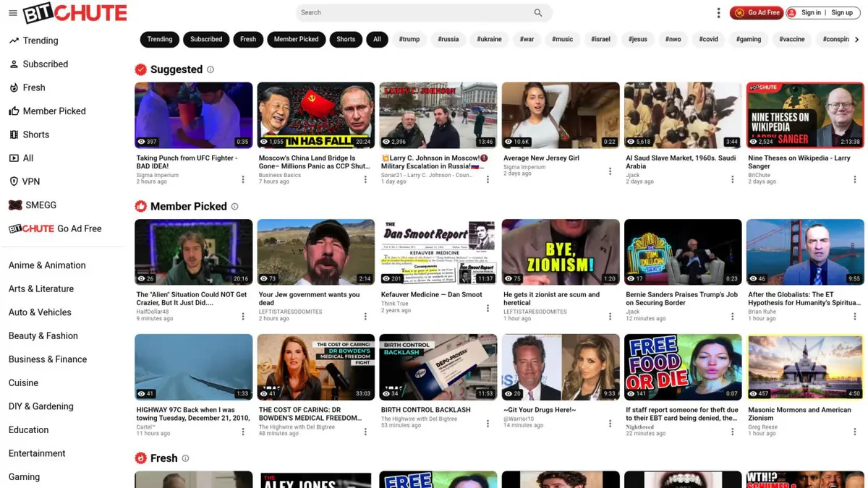The image size is (868, 488).
Task: Play the FREE FOOD OR DIE thumbnail
Action: pyautogui.click(x=683, y=367)
